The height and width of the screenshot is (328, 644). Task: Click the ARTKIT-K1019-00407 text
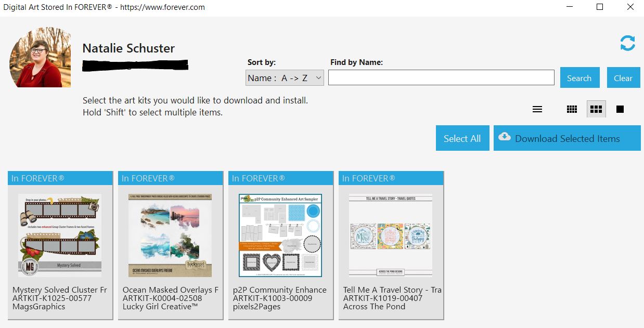tap(383, 298)
